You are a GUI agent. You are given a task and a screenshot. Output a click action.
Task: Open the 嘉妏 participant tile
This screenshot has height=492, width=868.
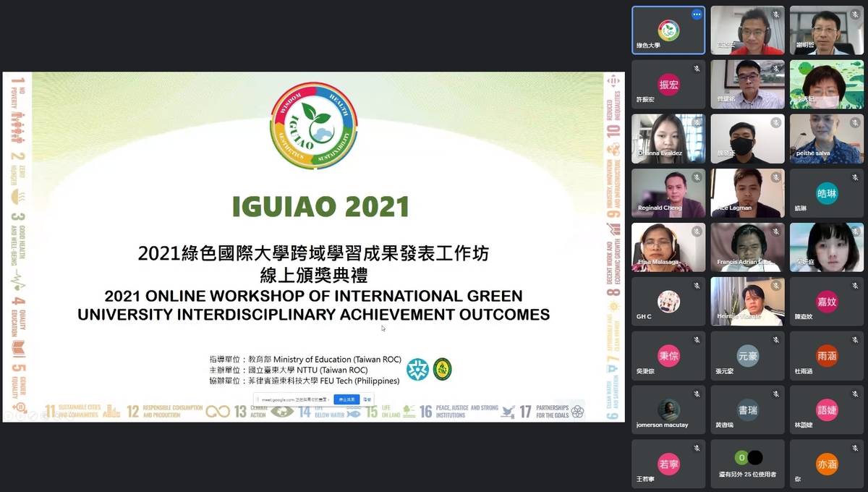[826, 302]
